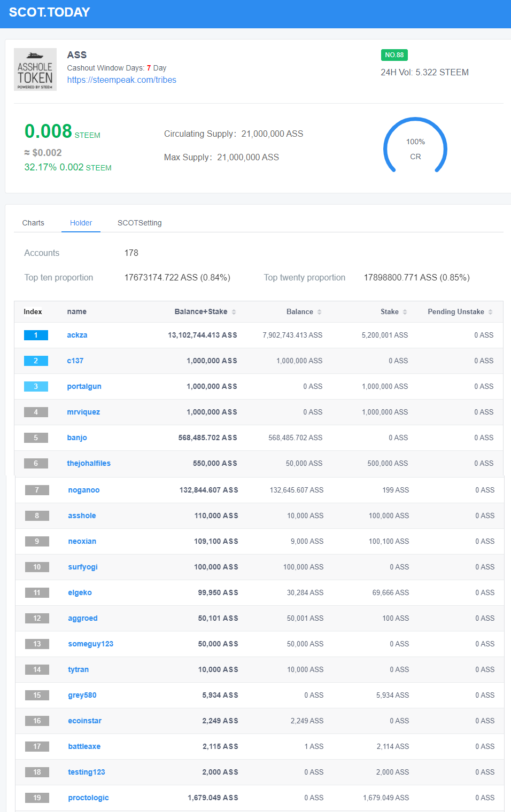511x812 pixels.
Task: Click battleaxe's stake 2,114 ASS
Action: [393, 746]
